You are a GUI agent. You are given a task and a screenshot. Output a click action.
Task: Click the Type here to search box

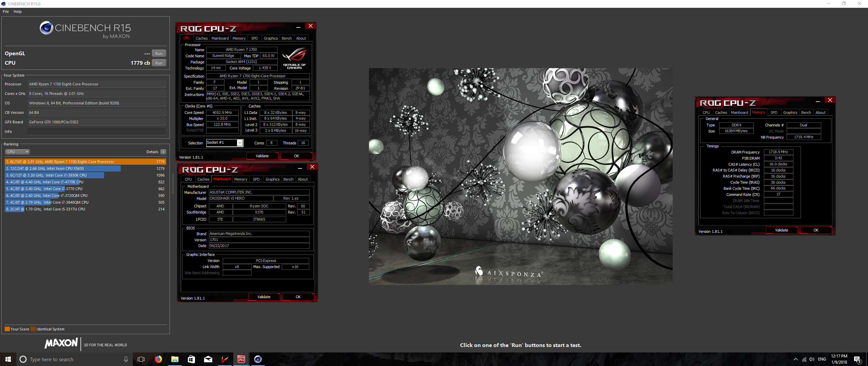pos(75,359)
